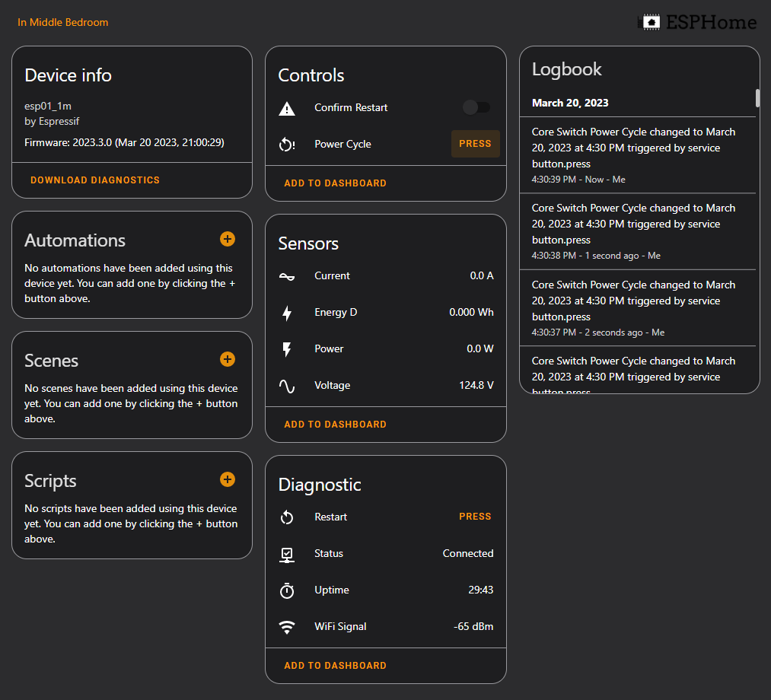Click the plus icon in Scripts card
This screenshot has height=700, width=771.
pos(227,479)
